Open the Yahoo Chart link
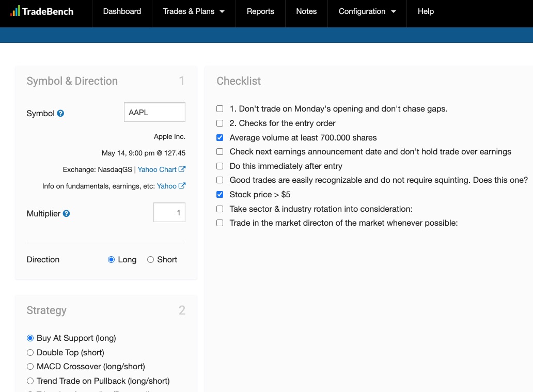 click(x=157, y=169)
